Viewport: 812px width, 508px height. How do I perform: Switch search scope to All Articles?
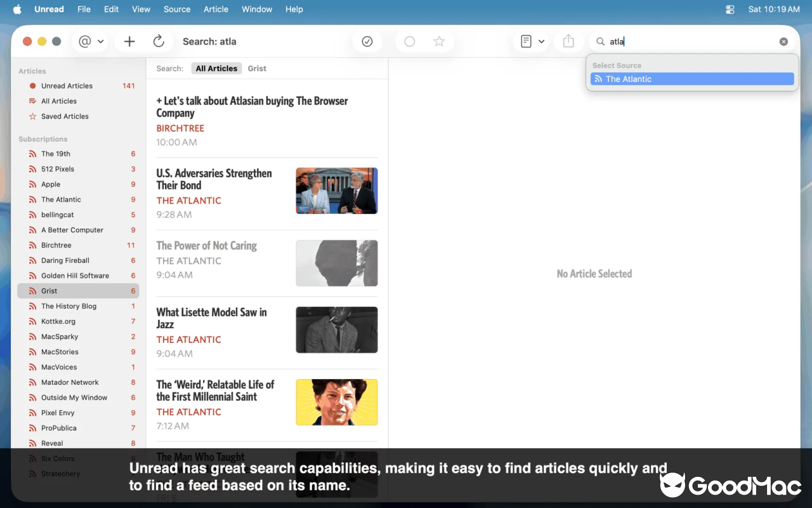pos(216,69)
